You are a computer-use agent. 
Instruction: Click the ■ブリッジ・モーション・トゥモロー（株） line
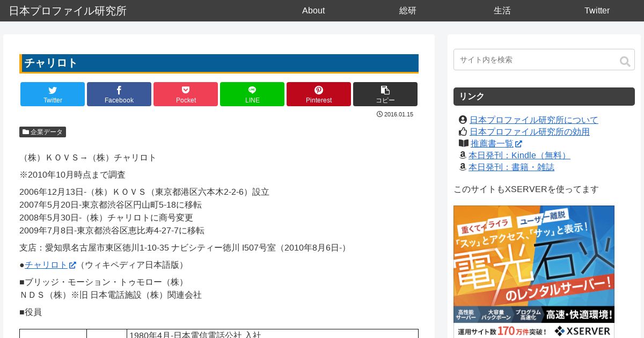click(x=103, y=282)
